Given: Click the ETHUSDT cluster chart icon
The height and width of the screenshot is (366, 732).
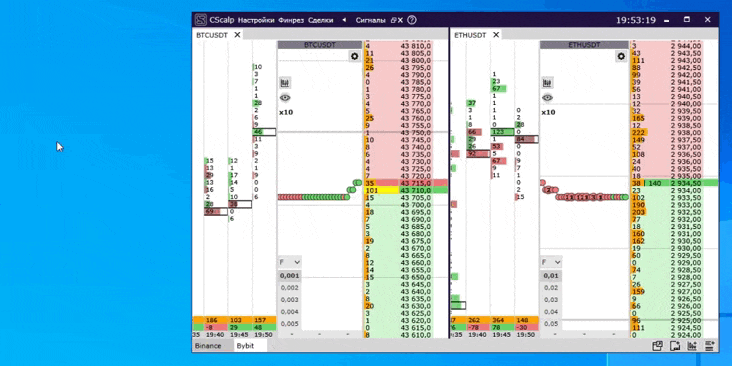Looking at the screenshot, I should point(547,83).
